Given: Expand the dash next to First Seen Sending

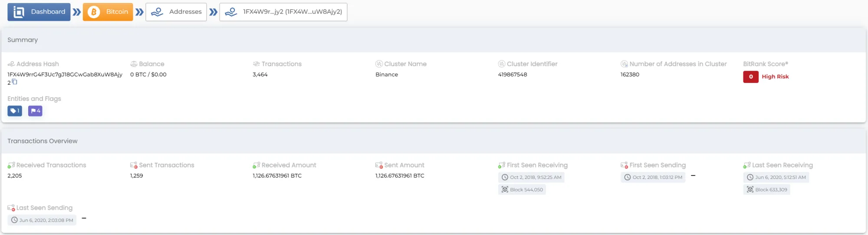Looking at the screenshot, I should pos(693,175).
